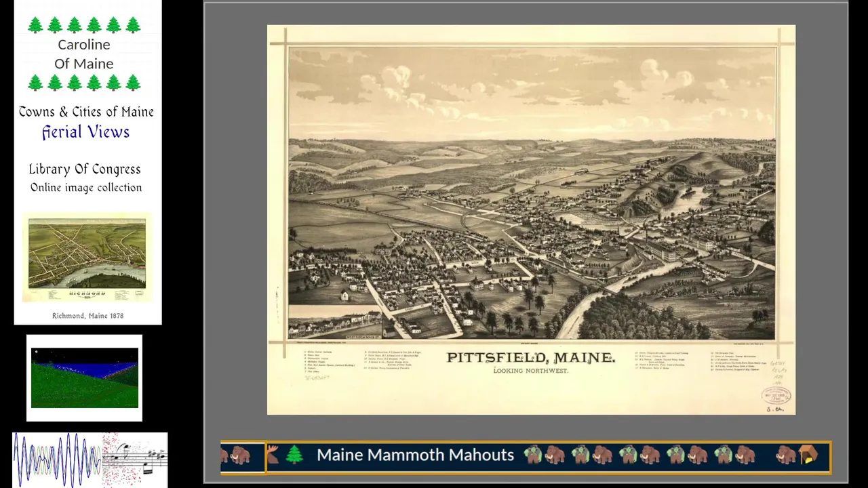
Task: Click the moose antler icon in the banner
Action: [x=273, y=453]
